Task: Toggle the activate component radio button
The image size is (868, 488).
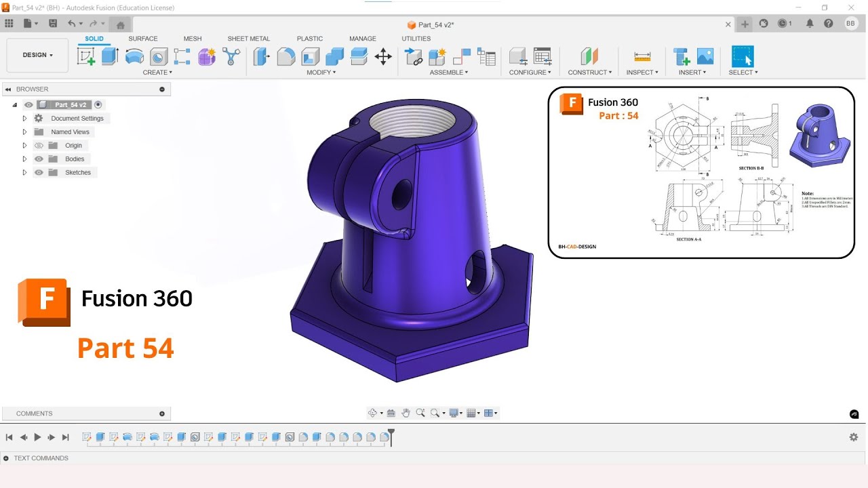Action: click(x=98, y=105)
